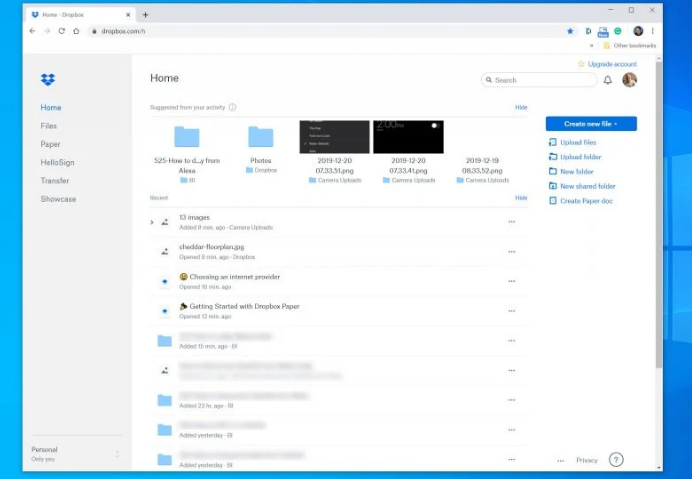
Task: Click the browser home icon
Action: (x=76, y=31)
